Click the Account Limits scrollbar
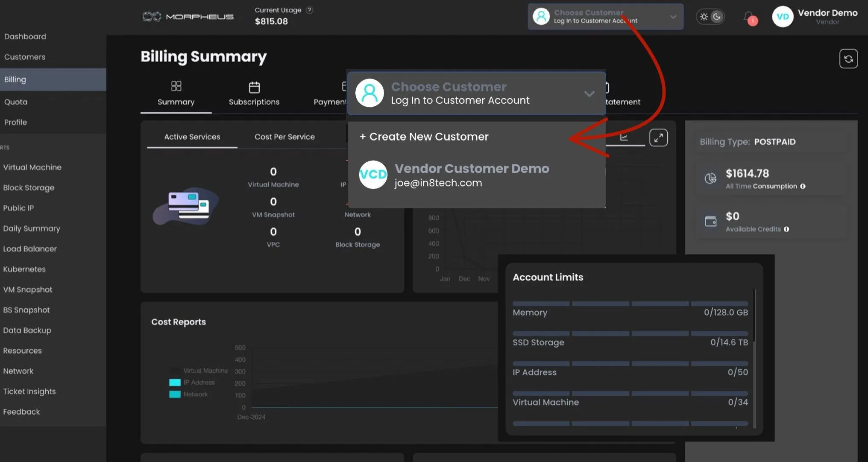The image size is (868, 462). click(x=755, y=316)
